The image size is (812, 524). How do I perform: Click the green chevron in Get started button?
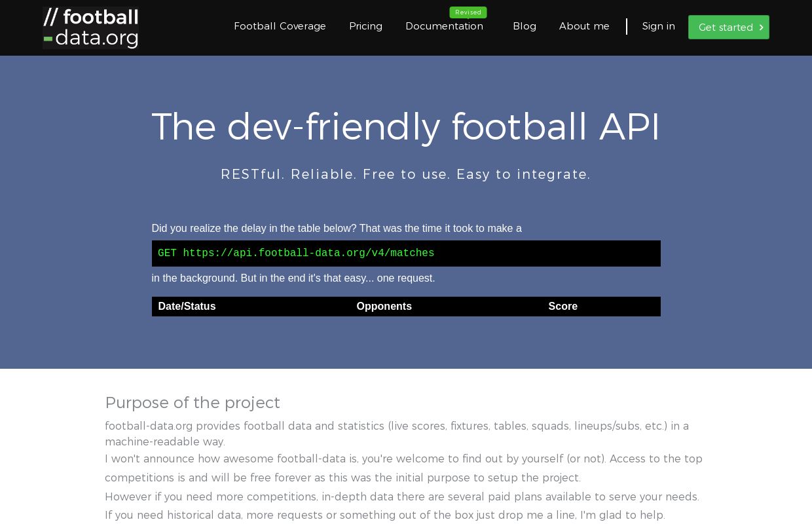(761, 28)
